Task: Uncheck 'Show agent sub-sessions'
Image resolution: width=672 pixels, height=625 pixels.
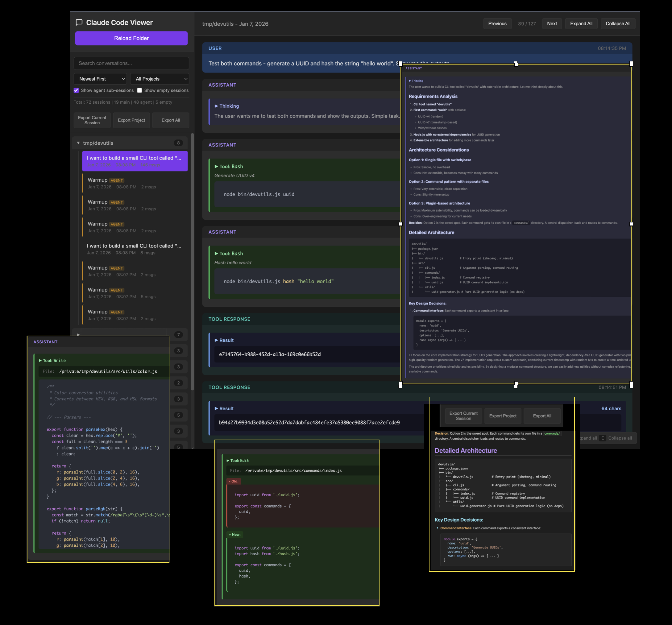Action: click(x=76, y=90)
